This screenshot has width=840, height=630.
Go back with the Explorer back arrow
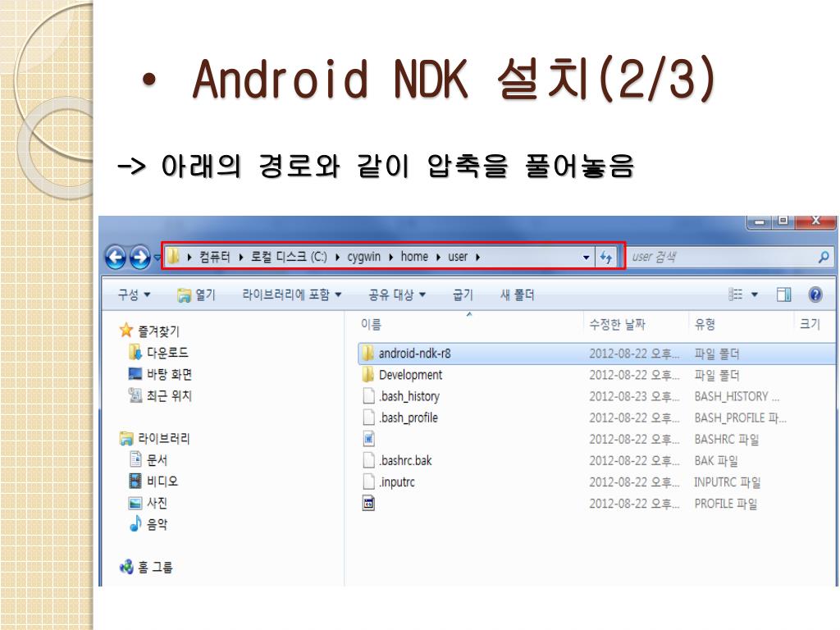(x=116, y=257)
